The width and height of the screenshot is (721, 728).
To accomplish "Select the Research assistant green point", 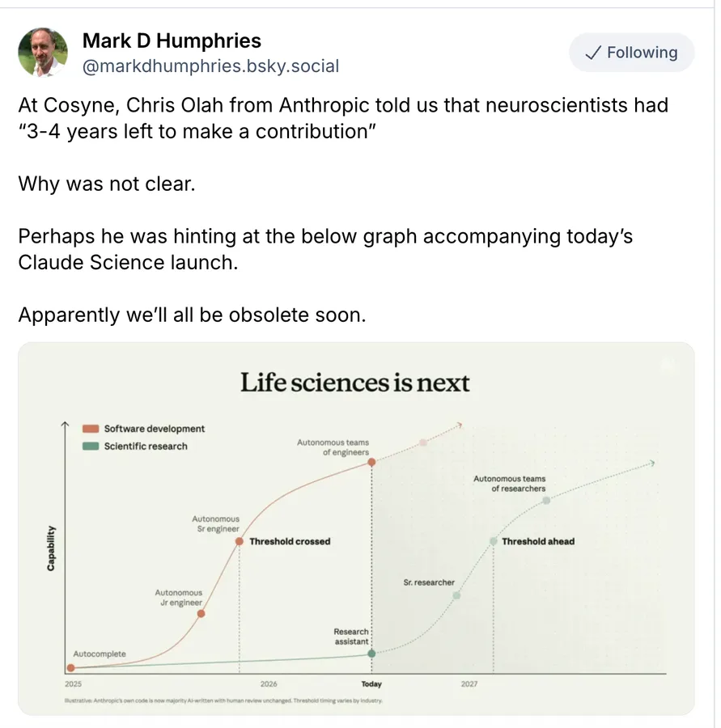I will (371, 654).
